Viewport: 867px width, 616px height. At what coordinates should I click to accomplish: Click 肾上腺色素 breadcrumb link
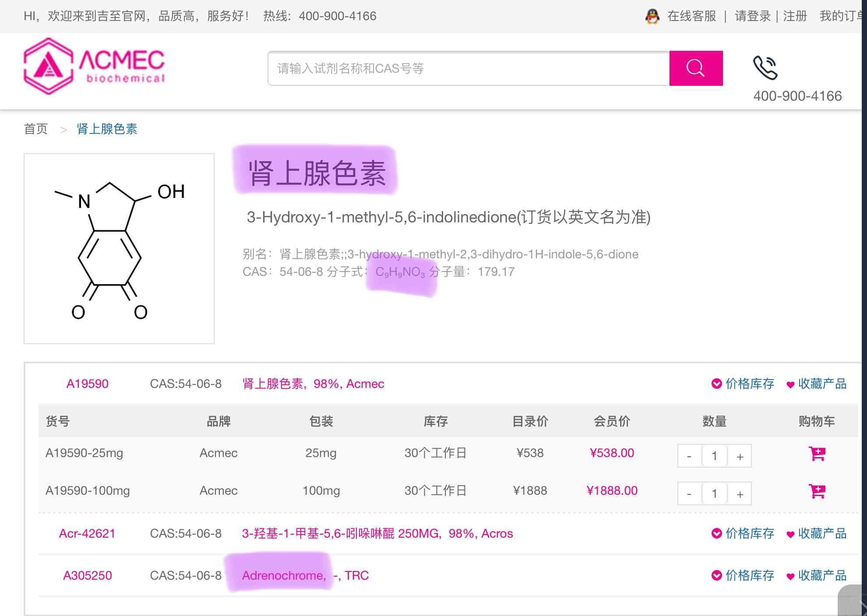(x=107, y=129)
